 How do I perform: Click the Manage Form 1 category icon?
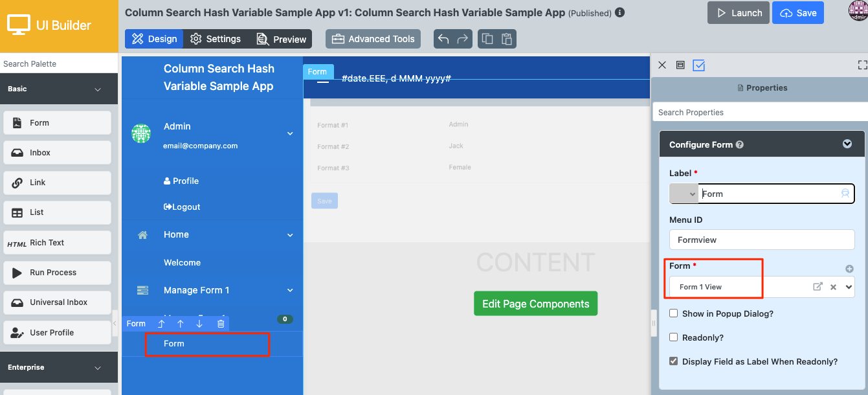[x=143, y=290]
